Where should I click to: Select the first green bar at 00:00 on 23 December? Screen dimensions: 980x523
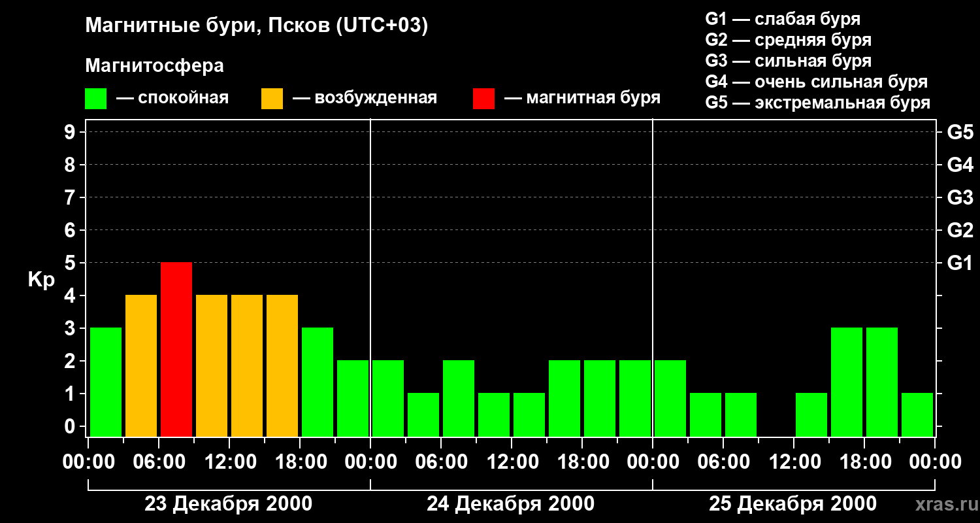click(106, 382)
